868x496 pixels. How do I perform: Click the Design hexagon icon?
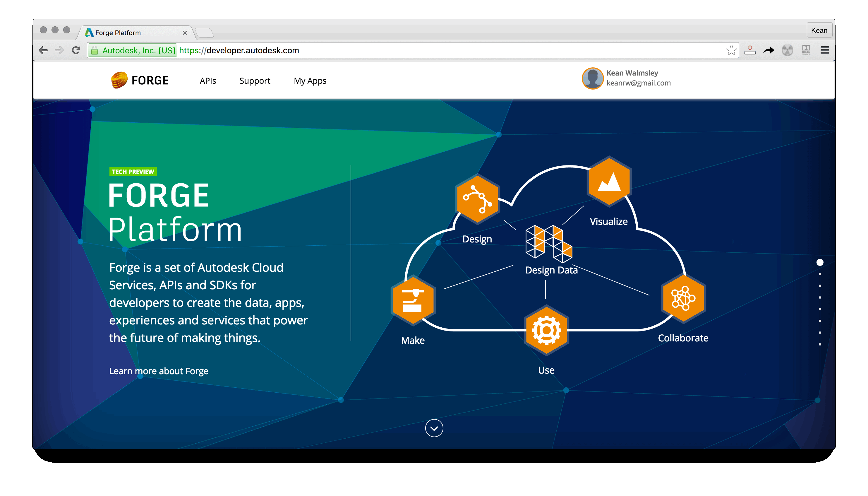tap(477, 199)
